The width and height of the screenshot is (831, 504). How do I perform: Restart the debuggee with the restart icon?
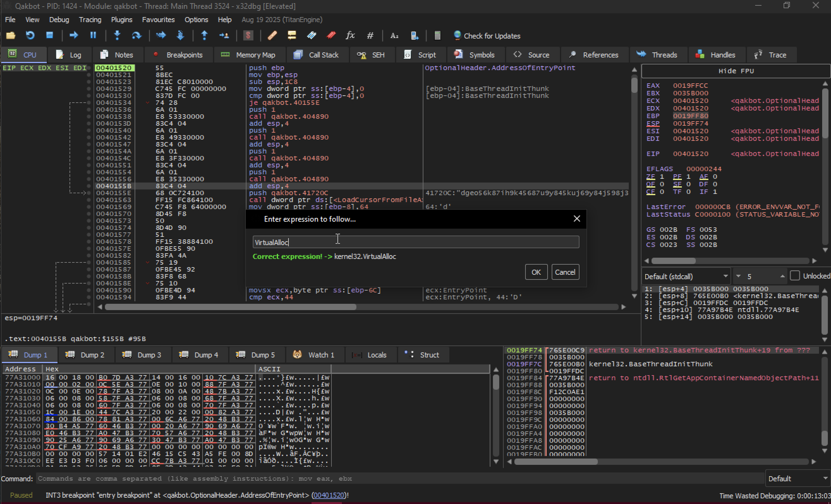point(30,35)
